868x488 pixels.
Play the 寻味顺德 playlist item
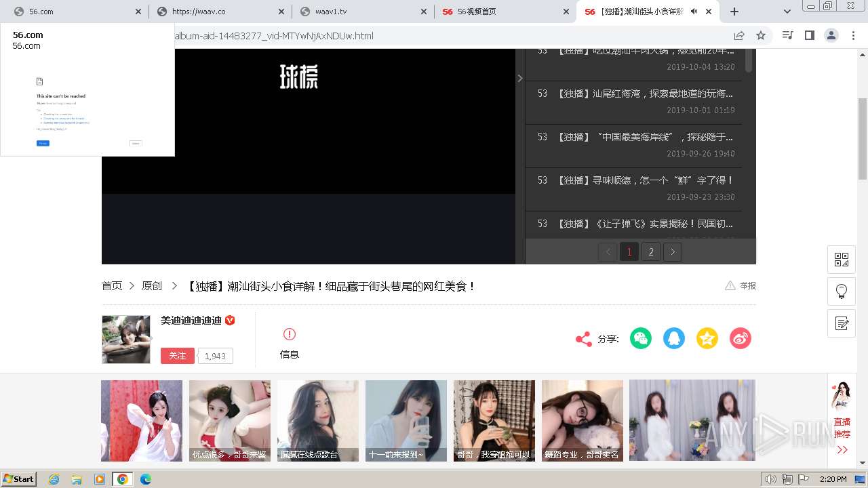[633, 188]
